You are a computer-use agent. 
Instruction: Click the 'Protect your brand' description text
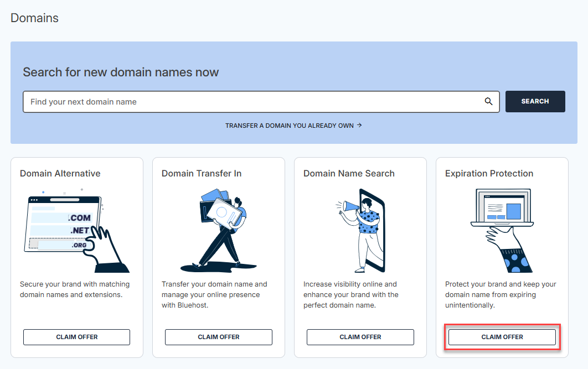(x=500, y=294)
